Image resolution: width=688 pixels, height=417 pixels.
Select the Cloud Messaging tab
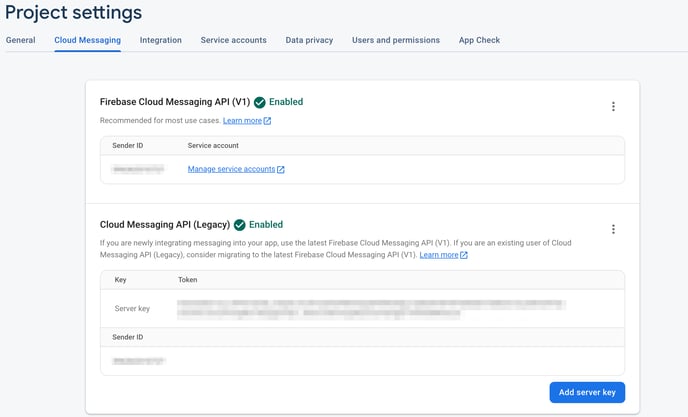(x=87, y=40)
